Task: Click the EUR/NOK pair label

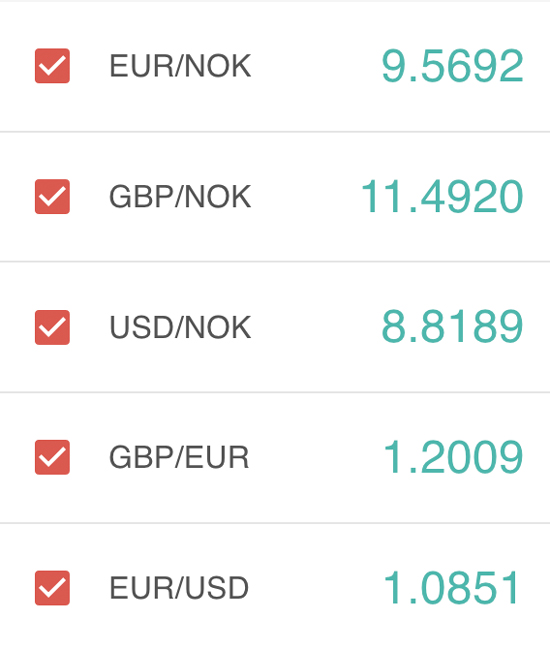Action: 180,66
